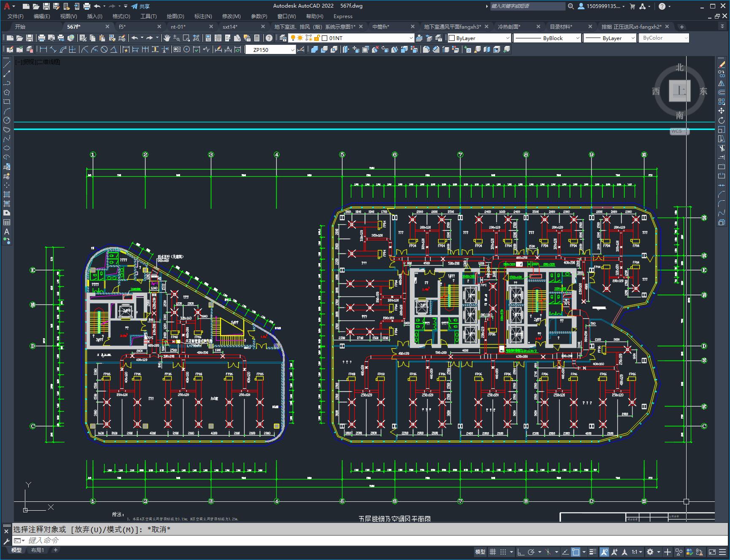730x560 pixels.
Task: Toggle snap mode in status bar
Action: pyautogui.click(x=503, y=552)
